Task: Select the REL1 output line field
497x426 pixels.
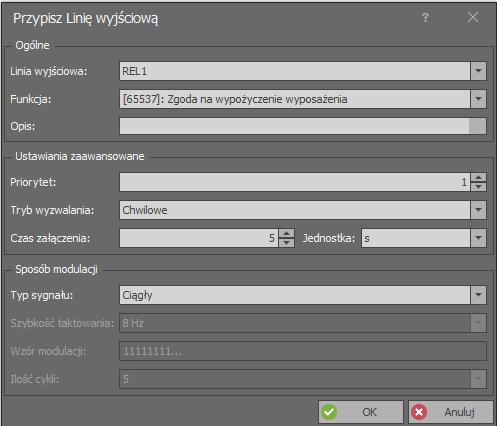Action: tap(295, 71)
